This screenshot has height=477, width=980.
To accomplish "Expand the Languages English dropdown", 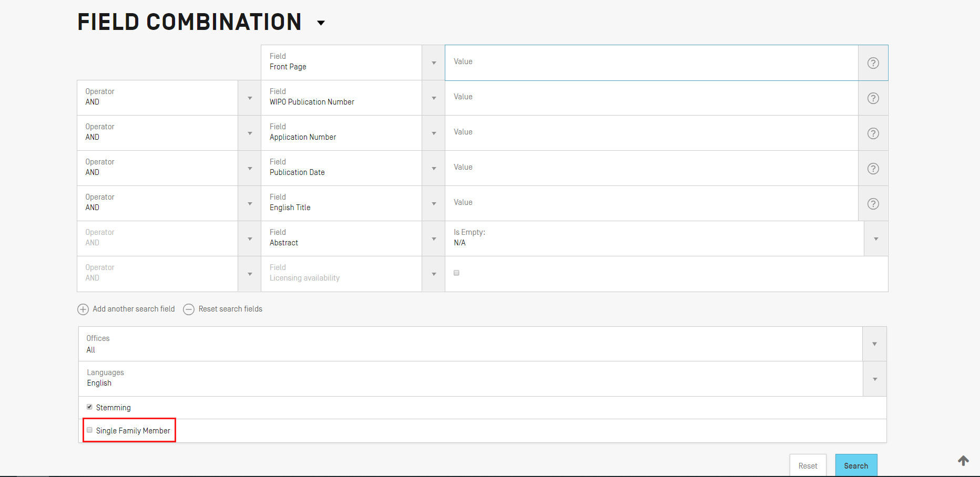I will click(874, 379).
